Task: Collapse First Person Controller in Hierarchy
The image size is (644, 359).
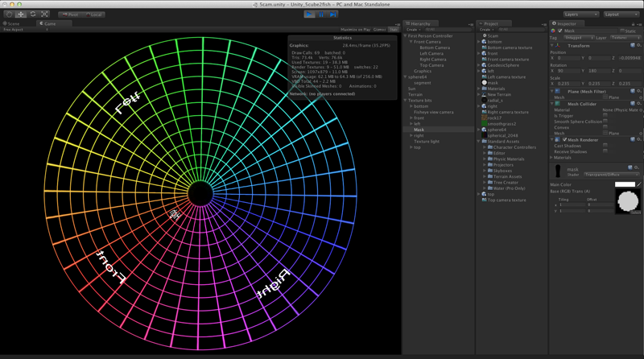Action: (406, 36)
